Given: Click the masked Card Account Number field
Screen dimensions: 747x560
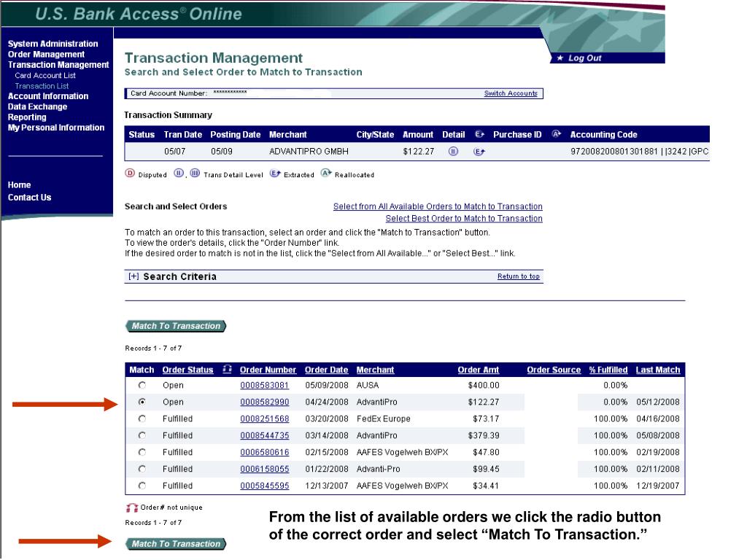Looking at the screenshot, I should (x=230, y=92).
